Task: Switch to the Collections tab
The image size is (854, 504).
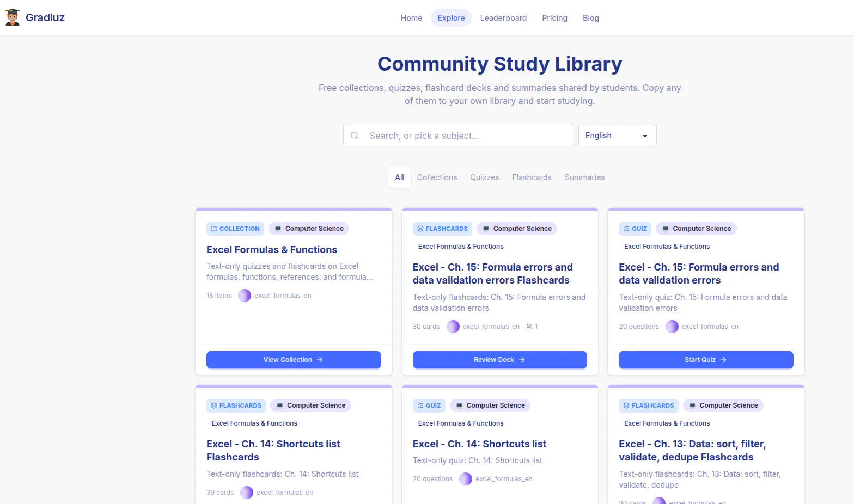Action: pyautogui.click(x=437, y=177)
